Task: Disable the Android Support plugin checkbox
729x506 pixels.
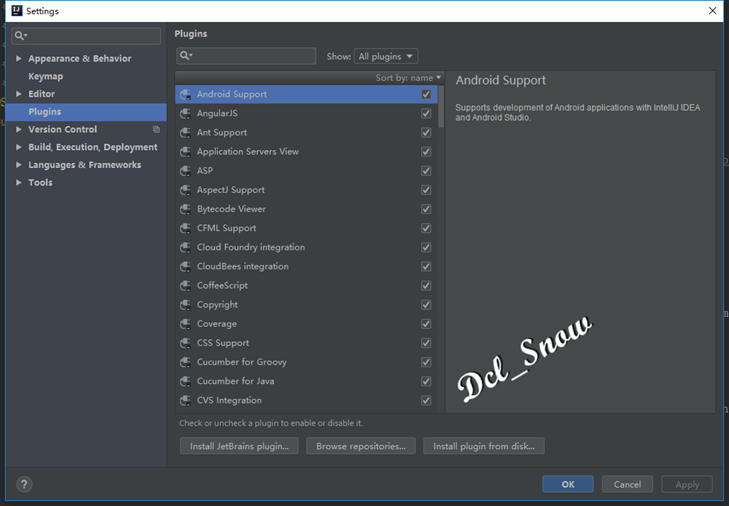Action: [426, 94]
